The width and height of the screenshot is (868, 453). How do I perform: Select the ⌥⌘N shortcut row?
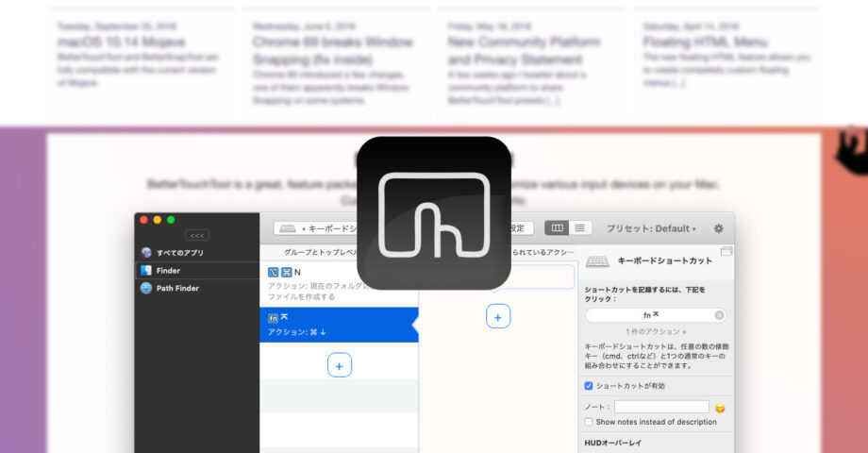coord(339,283)
